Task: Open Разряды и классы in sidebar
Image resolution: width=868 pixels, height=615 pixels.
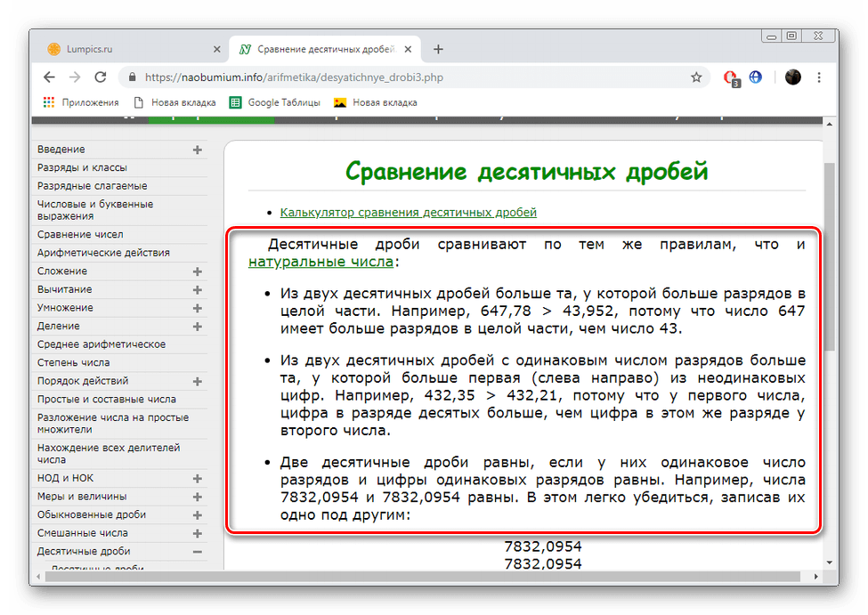Action: coord(82,167)
